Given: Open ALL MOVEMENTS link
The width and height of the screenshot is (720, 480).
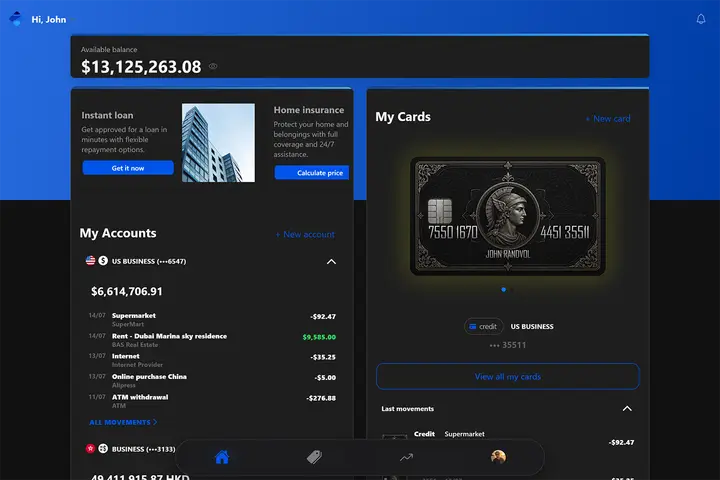Looking at the screenshot, I should tap(123, 422).
